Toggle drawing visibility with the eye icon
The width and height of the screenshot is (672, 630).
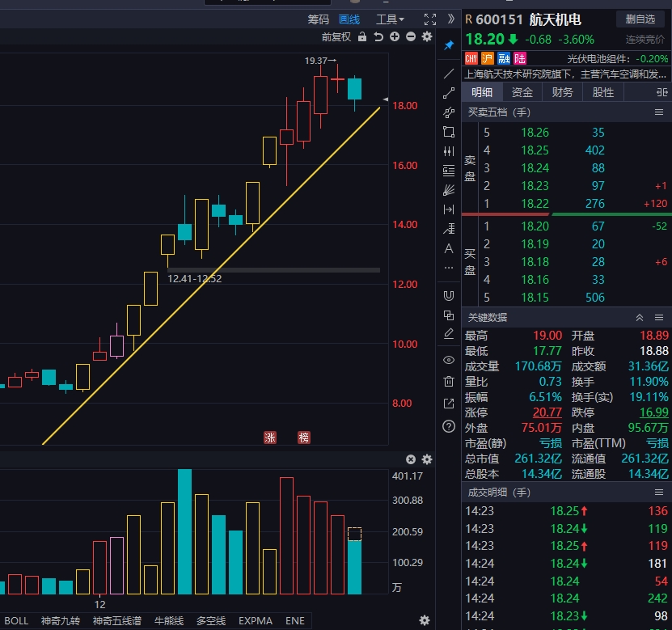pyautogui.click(x=449, y=360)
